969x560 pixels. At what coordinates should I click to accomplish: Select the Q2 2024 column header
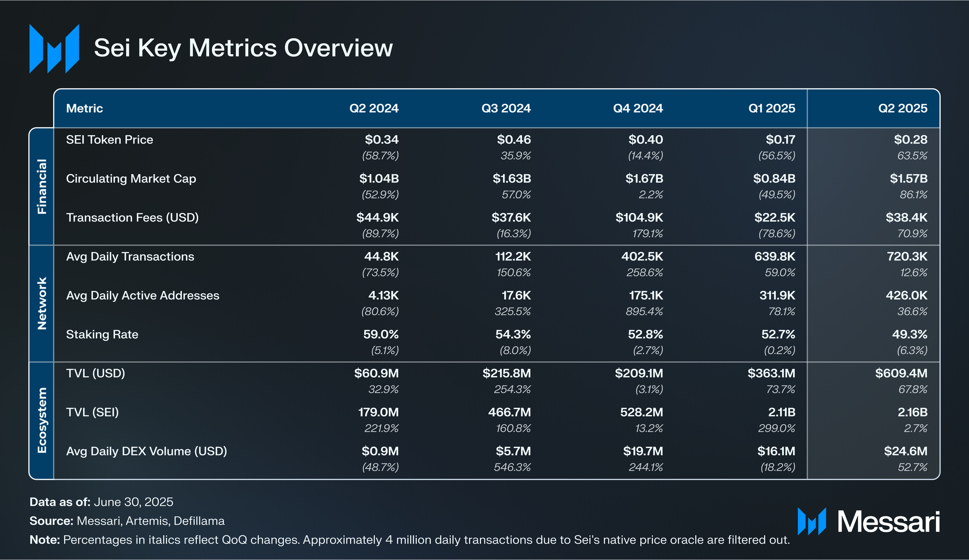pos(374,109)
